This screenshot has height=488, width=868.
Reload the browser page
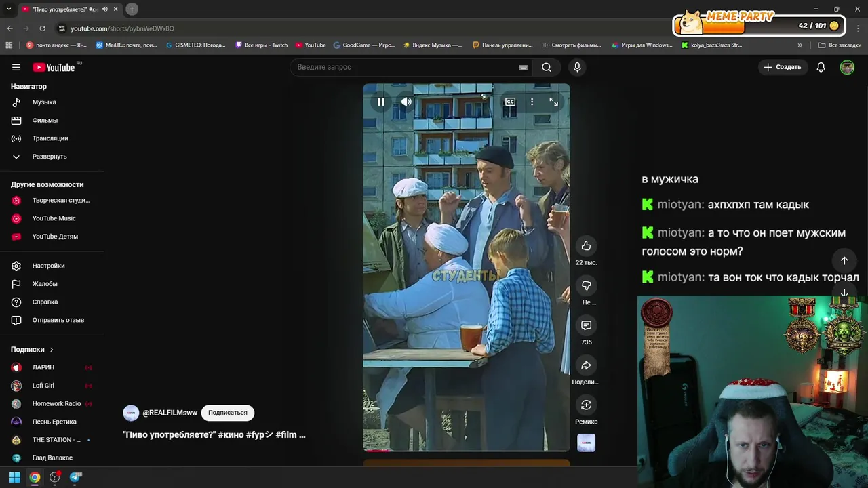(x=42, y=28)
